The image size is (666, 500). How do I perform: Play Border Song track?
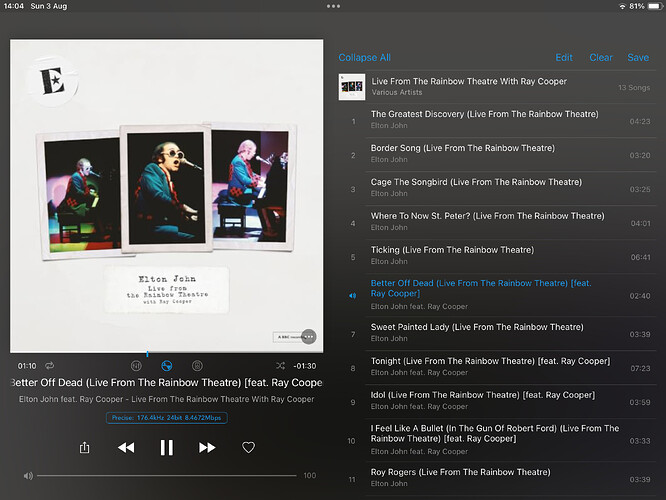(x=497, y=155)
